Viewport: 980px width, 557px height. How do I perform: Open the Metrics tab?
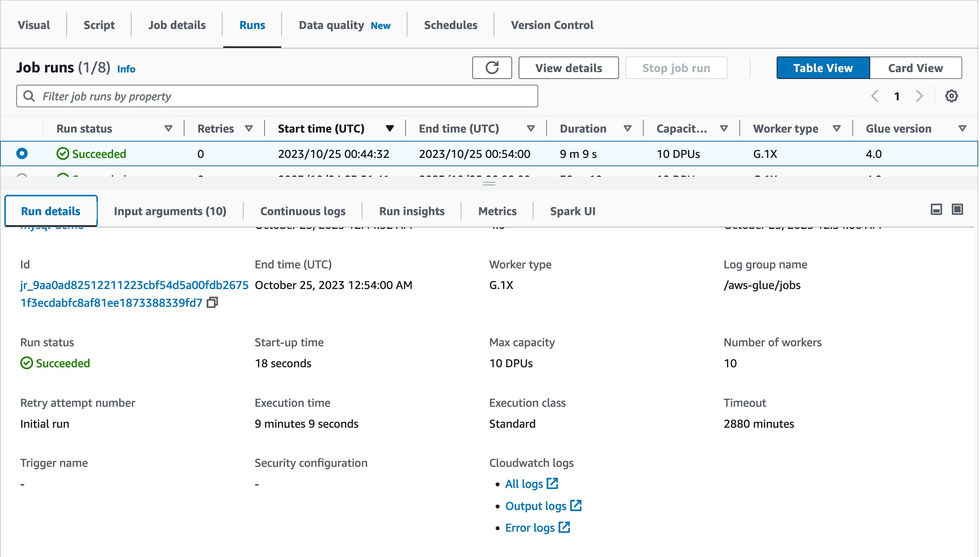tap(497, 211)
